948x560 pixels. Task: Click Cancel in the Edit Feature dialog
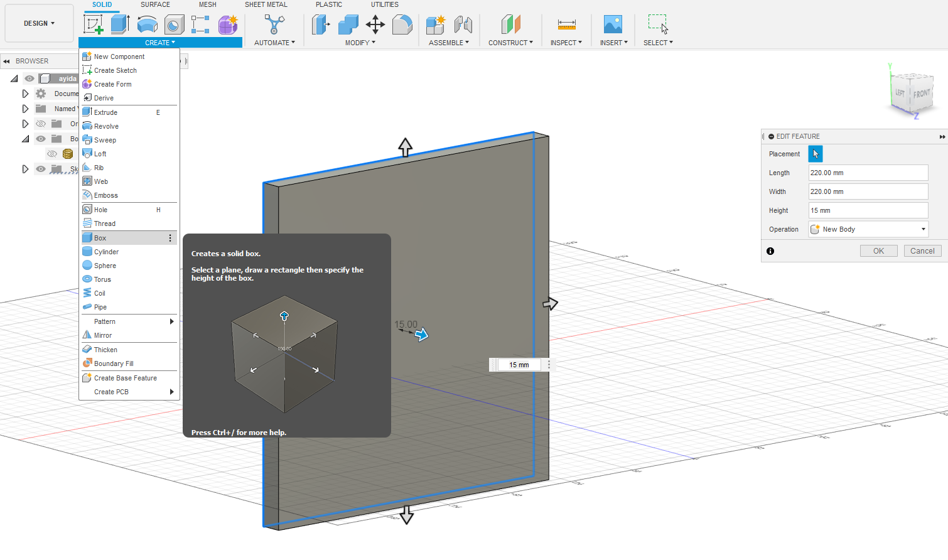(x=922, y=251)
